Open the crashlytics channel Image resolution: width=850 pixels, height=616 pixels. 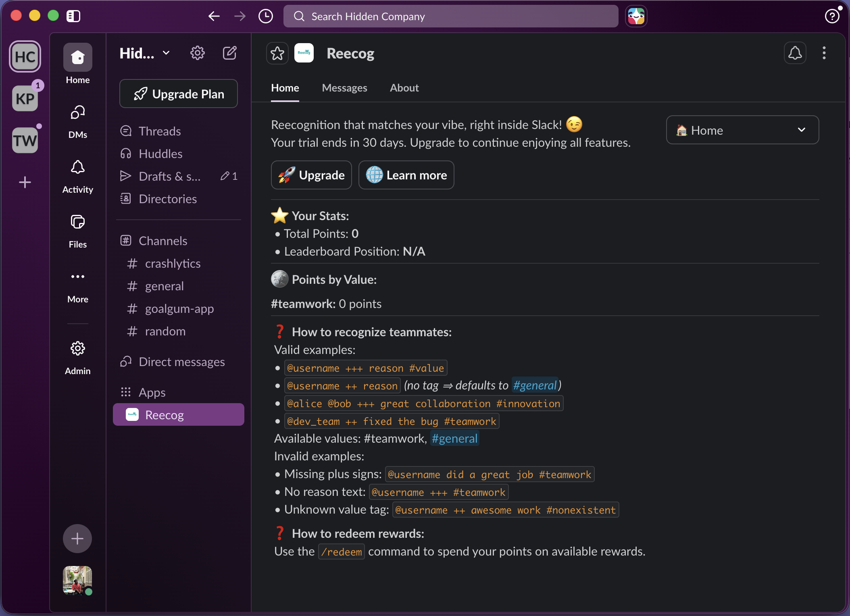179,264
